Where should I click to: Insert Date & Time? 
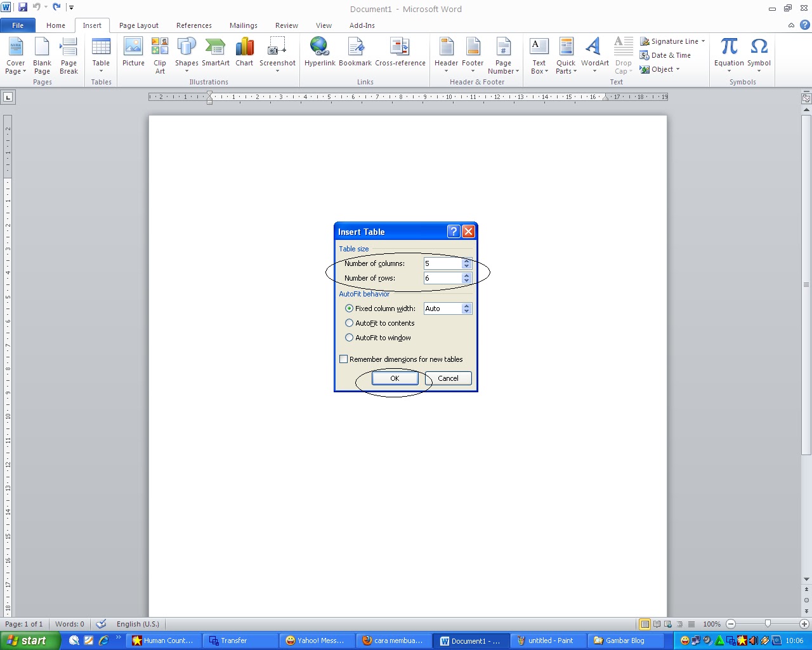665,55
